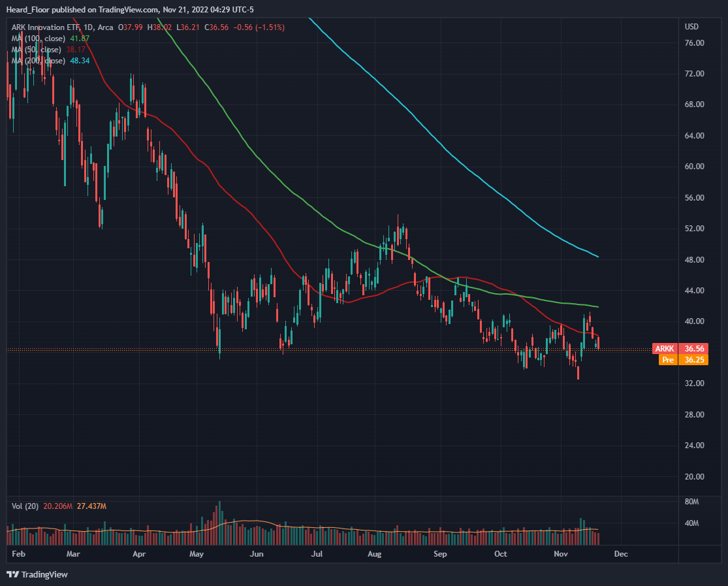Click the 40.00 price axis label
This screenshot has width=728, height=586.
coord(694,321)
